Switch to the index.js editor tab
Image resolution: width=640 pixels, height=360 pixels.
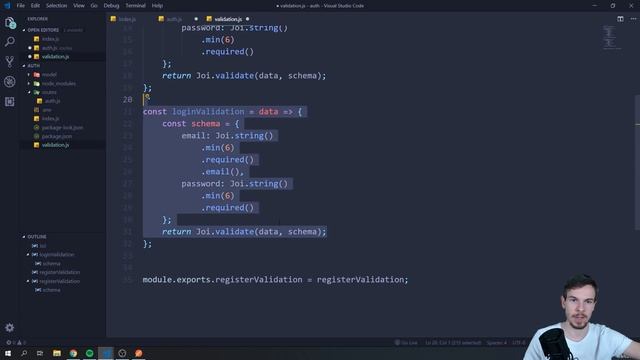tap(127, 19)
